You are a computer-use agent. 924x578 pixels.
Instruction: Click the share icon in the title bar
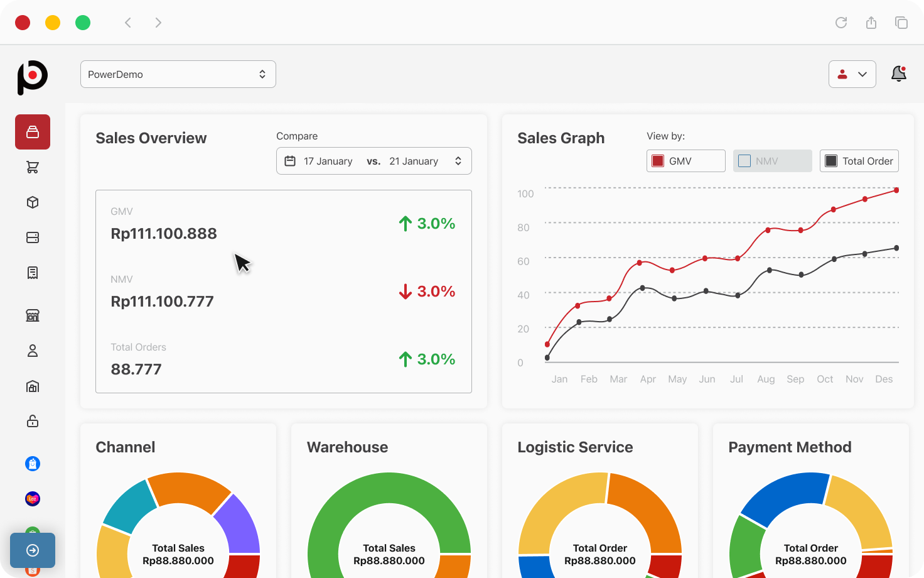(x=871, y=23)
